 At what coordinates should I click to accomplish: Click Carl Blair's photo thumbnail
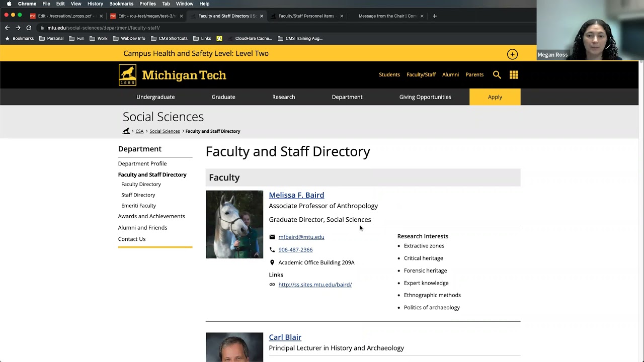(x=234, y=347)
